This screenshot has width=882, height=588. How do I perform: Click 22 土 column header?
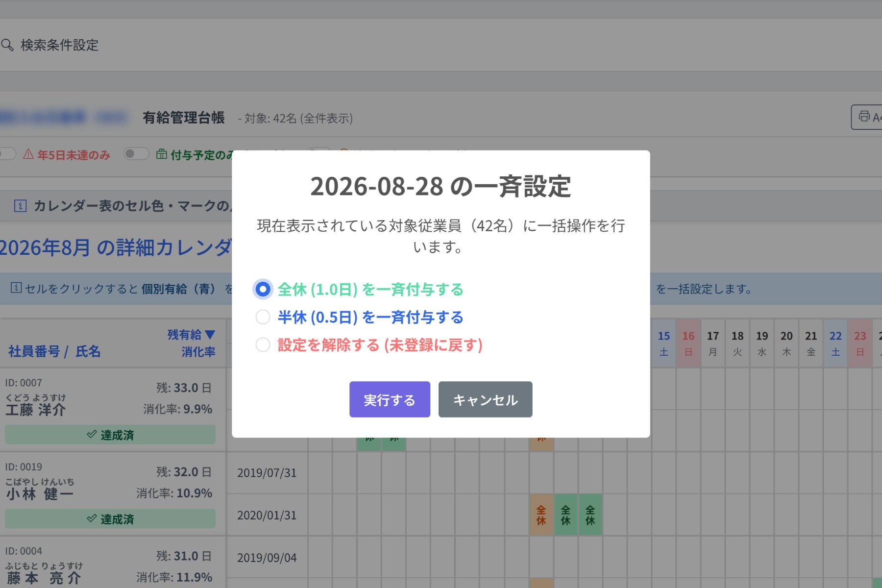(x=835, y=343)
